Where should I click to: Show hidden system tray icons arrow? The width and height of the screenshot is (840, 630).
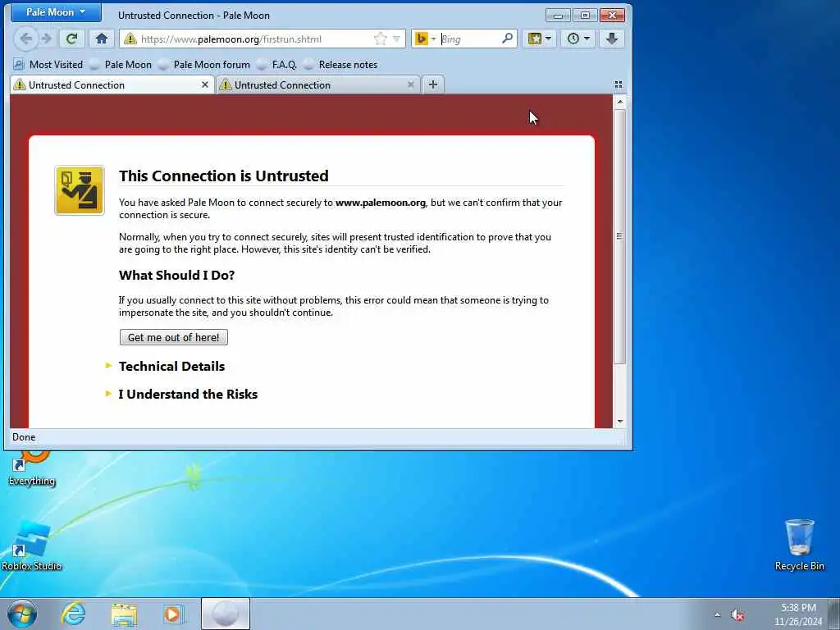point(717,614)
